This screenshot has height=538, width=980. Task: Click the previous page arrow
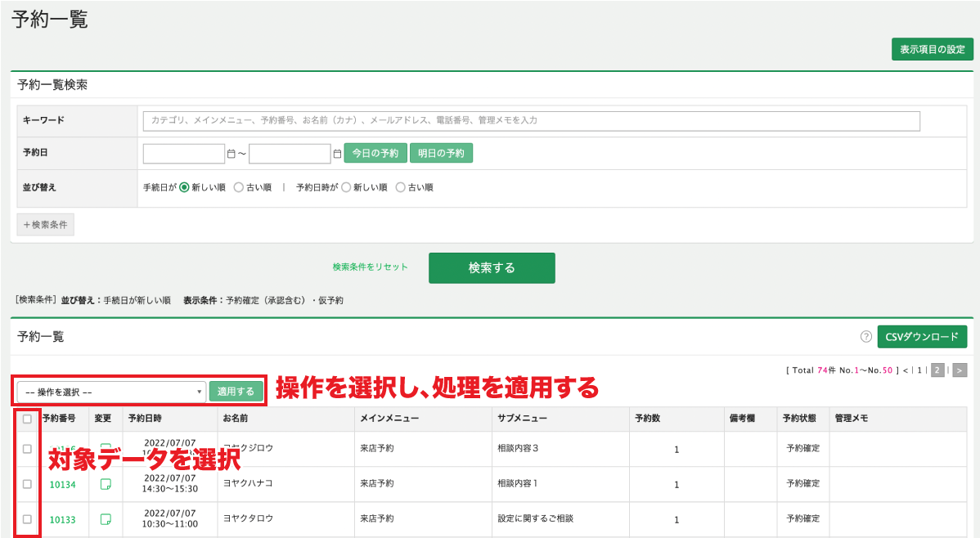(x=906, y=370)
